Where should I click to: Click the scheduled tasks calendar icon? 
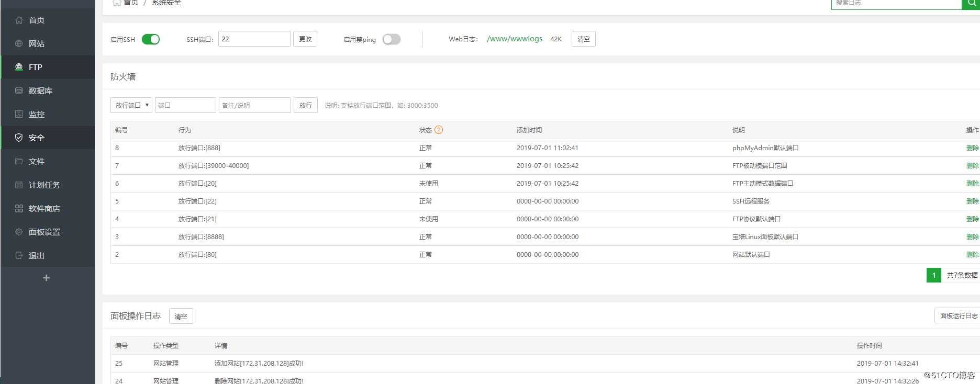19,185
